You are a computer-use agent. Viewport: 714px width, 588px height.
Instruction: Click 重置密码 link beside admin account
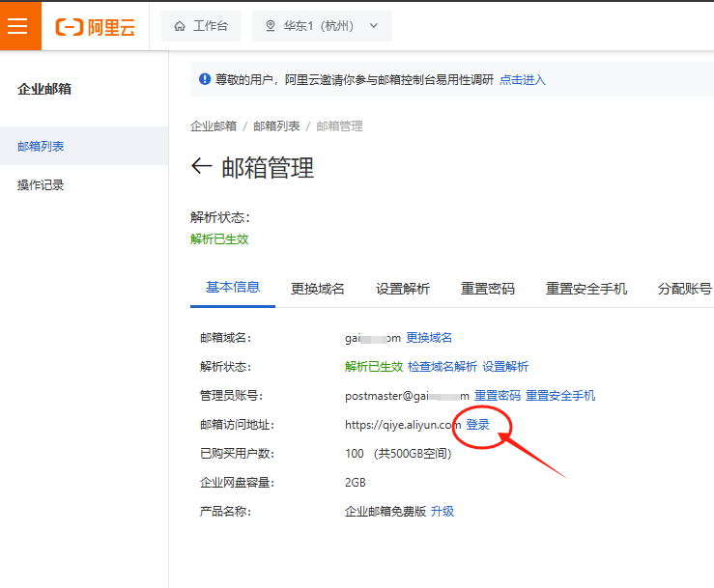tap(498, 396)
